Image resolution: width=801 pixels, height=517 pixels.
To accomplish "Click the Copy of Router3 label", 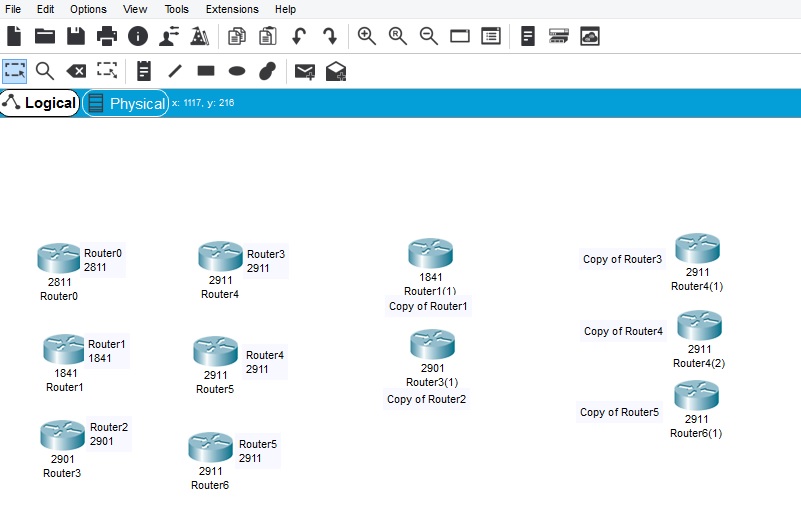I will click(622, 260).
